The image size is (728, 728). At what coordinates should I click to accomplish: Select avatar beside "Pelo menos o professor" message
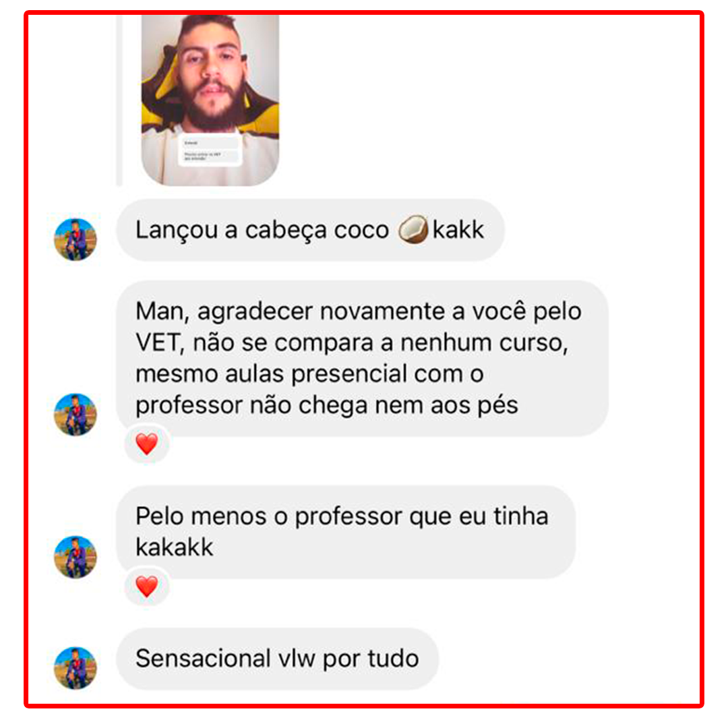pos(75,557)
